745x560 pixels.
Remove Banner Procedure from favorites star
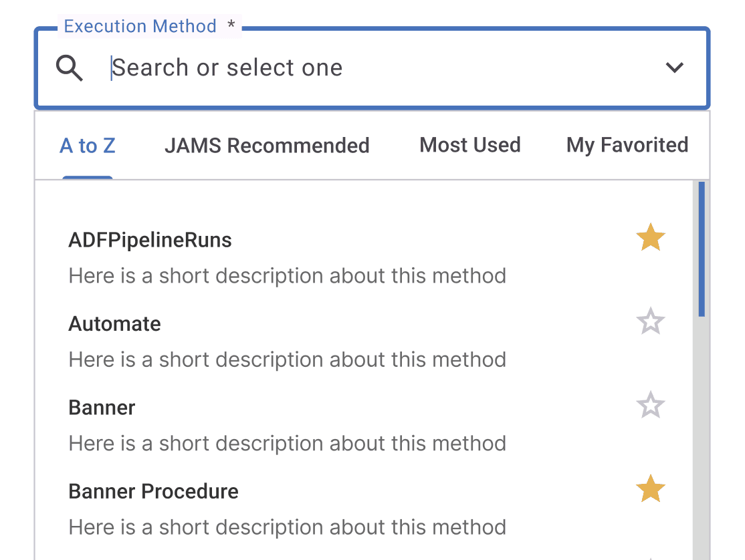click(x=650, y=490)
